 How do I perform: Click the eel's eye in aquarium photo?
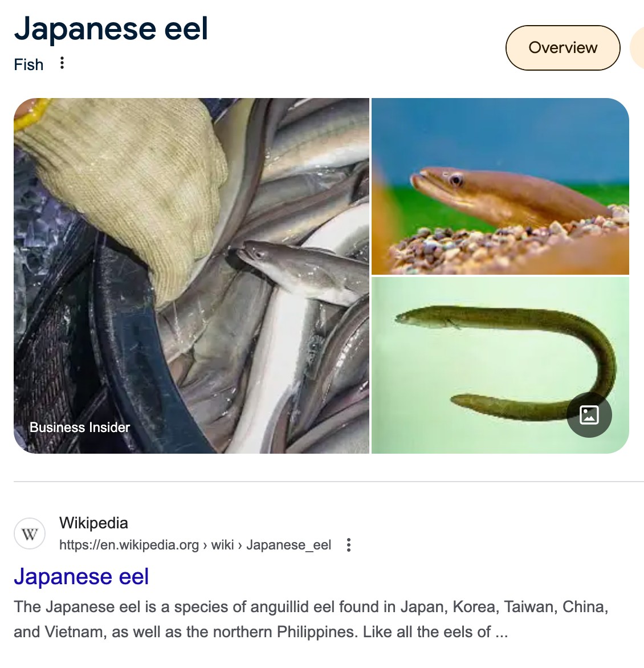(x=455, y=180)
